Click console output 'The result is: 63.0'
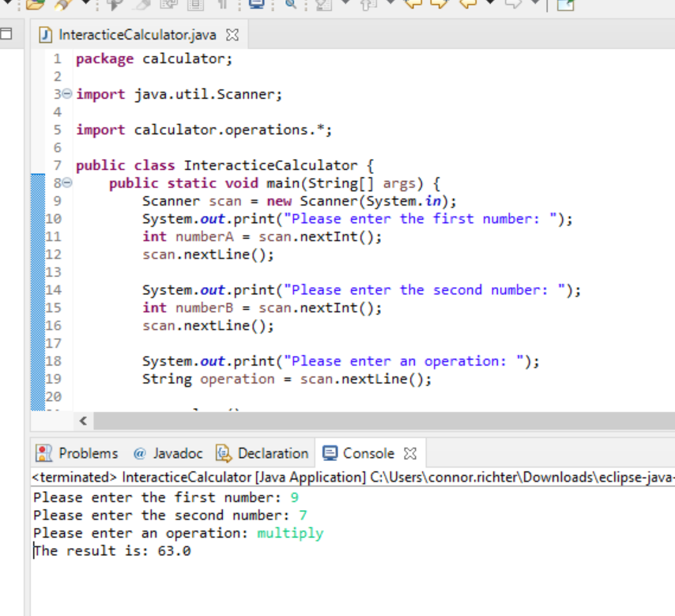The height and width of the screenshot is (616, 675). tap(112, 551)
